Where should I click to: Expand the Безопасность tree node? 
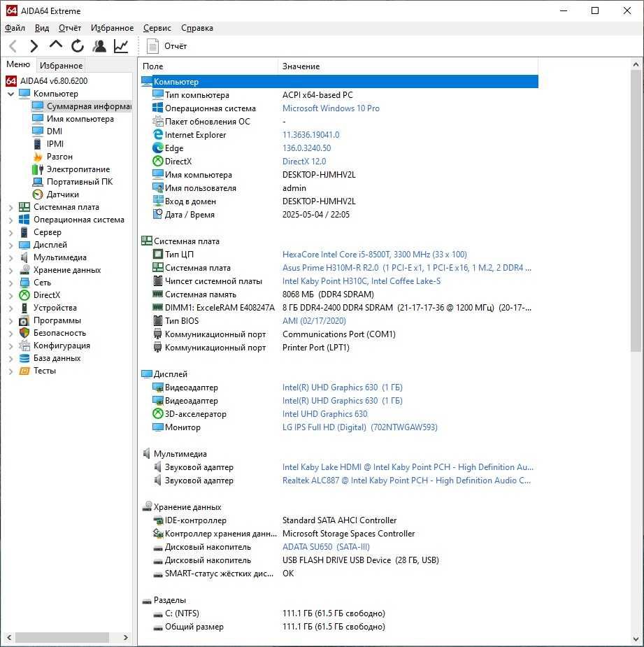[x=11, y=334]
